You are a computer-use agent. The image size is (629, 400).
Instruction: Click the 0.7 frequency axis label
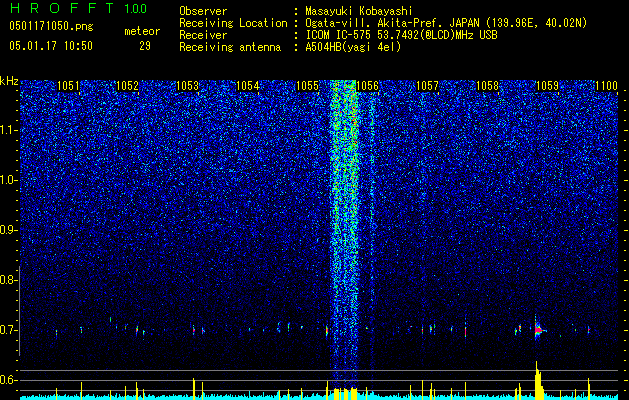8,330
